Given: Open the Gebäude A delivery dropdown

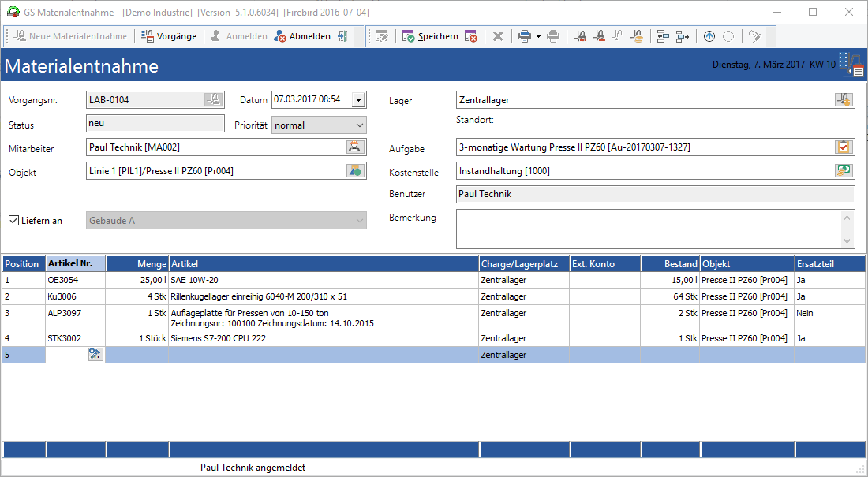Looking at the screenshot, I should point(226,220).
